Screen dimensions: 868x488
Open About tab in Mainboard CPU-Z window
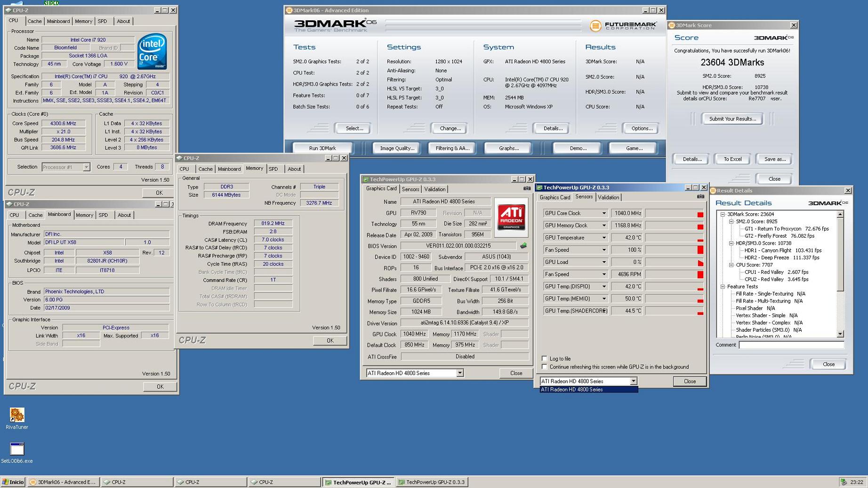pos(124,215)
